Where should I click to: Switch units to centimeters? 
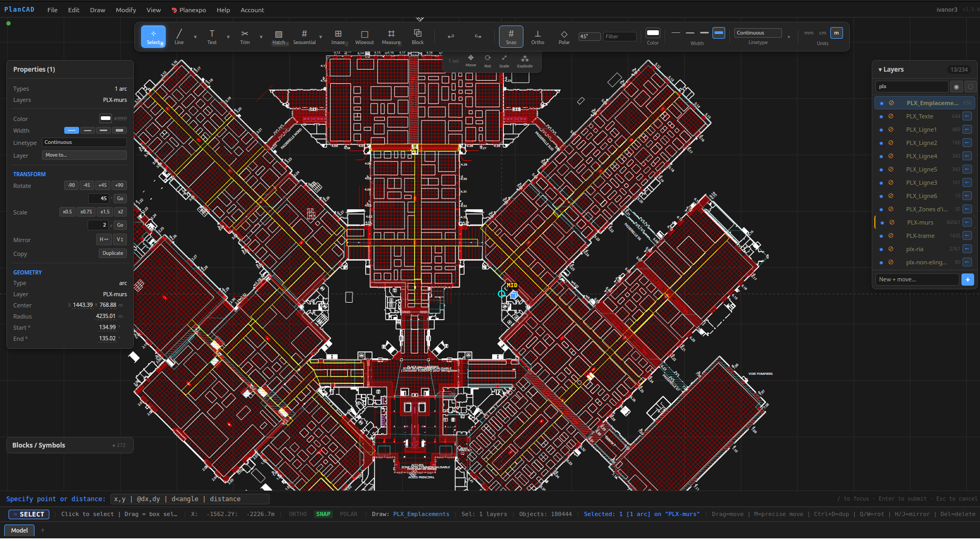[822, 32]
